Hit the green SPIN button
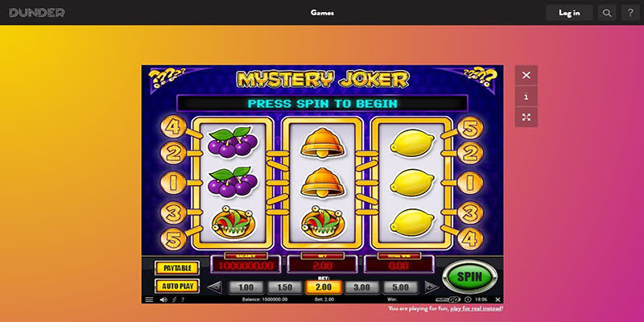The height and width of the screenshot is (322, 644). (x=469, y=276)
